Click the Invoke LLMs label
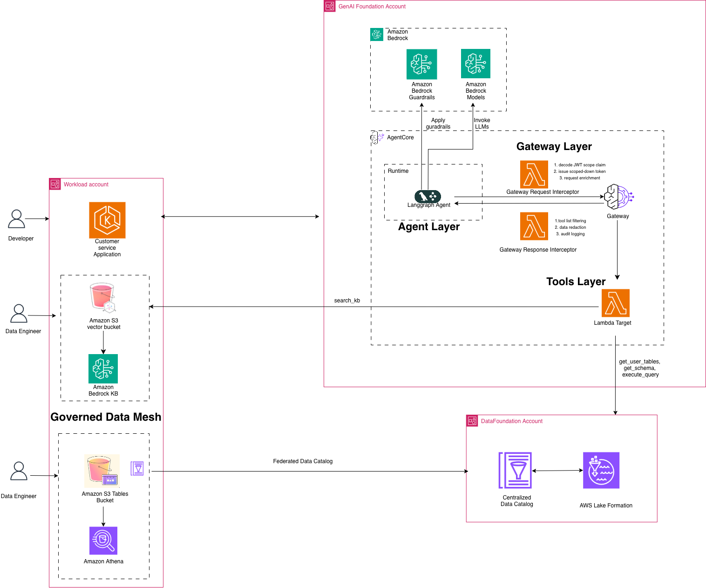Screen dimensions: 706x588 [x=482, y=123]
